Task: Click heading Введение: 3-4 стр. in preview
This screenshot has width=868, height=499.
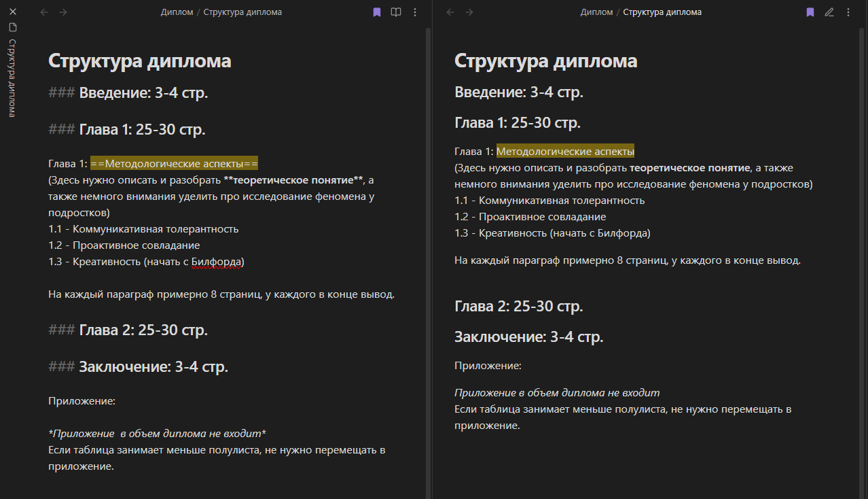Action: click(519, 92)
